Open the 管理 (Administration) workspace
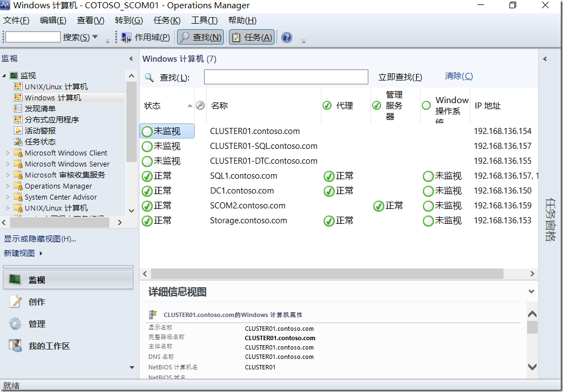The width and height of the screenshot is (563, 392). coord(68,324)
